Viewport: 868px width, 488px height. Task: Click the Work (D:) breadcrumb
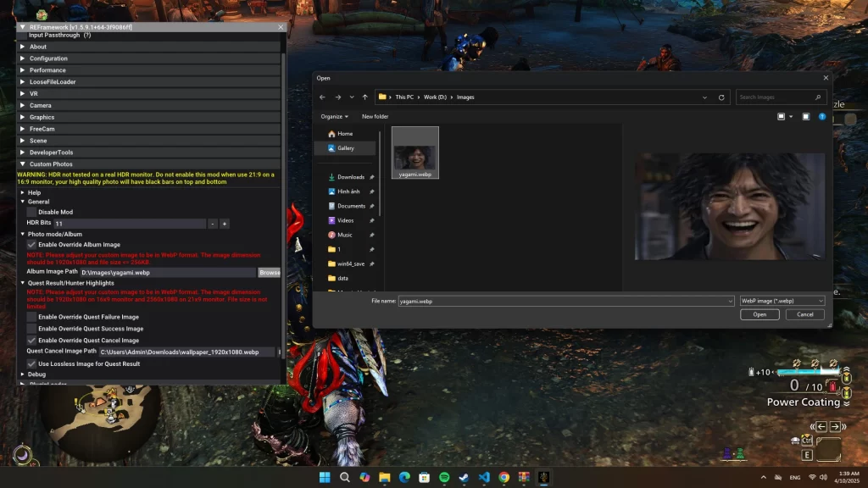[x=435, y=97]
